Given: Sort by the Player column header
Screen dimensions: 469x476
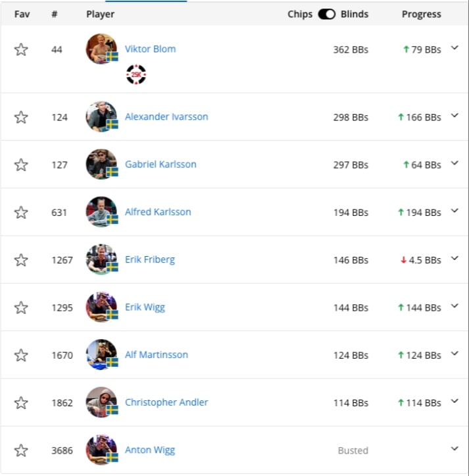Looking at the screenshot, I should point(101,14).
